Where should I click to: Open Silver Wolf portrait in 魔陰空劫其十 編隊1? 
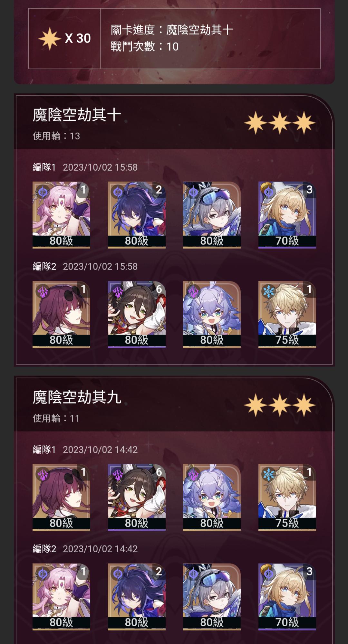(212, 215)
